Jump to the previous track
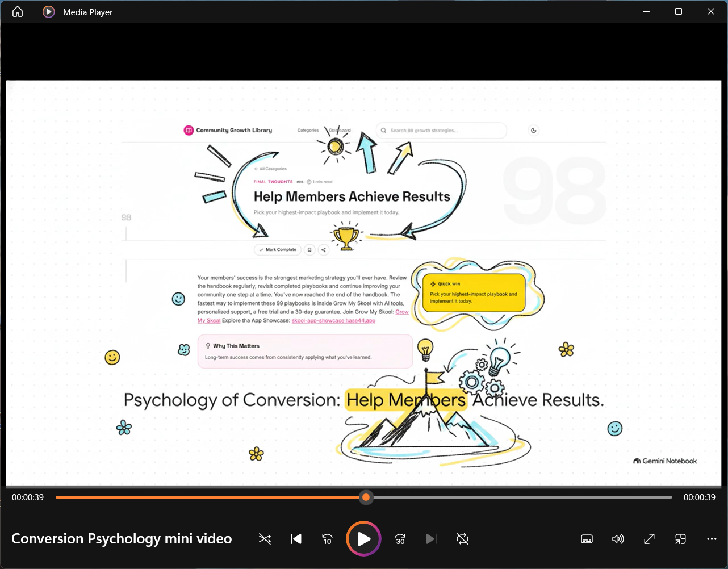728x569 pixels. [296, 539]
